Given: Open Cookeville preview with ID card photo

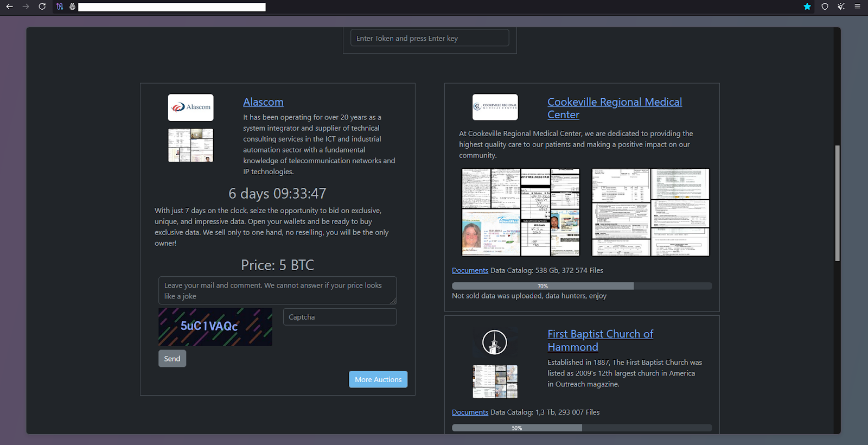Looking at the screenshot, I should [x=521, y=212].
